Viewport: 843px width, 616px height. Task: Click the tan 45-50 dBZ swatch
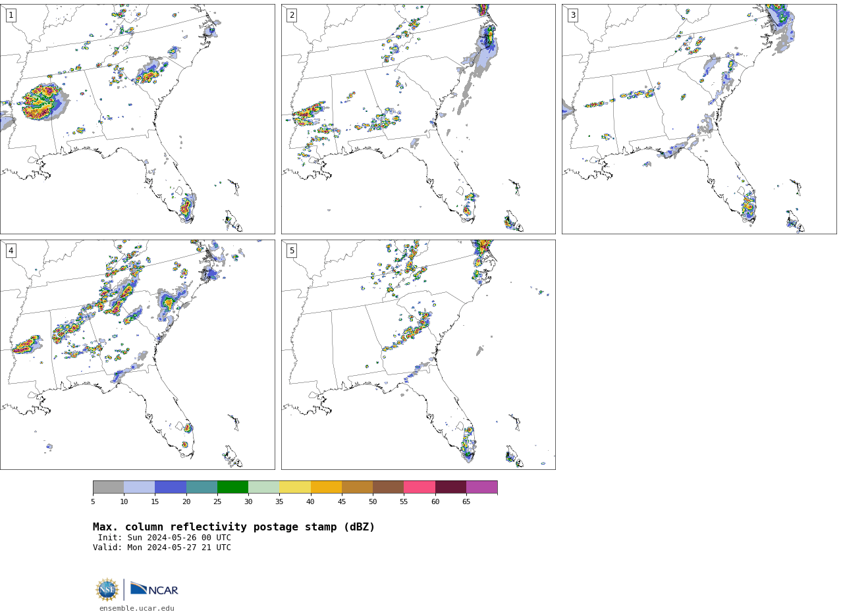pos(357,487)
